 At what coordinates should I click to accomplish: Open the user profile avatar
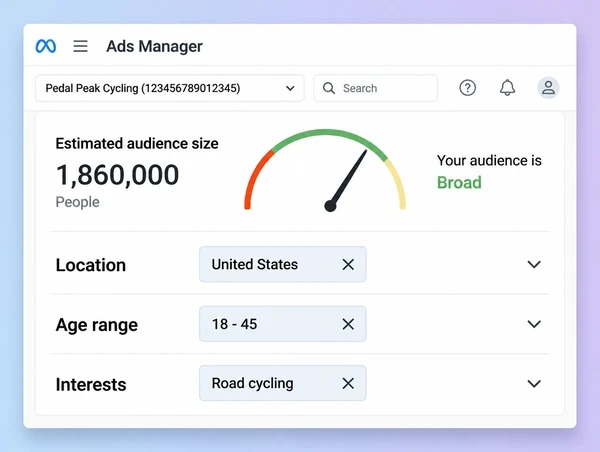coord(548,88)
